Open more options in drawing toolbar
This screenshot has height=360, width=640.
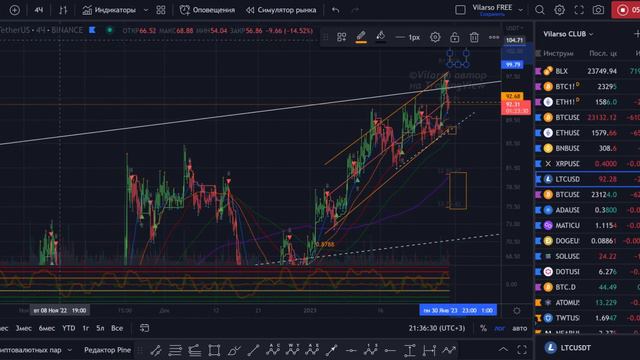[x=494, y=37]
